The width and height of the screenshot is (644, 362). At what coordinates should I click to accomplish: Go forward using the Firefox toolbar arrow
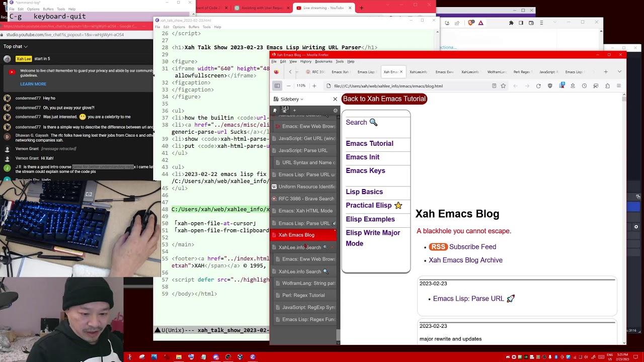pyautogui.click(x=527, y=86)
